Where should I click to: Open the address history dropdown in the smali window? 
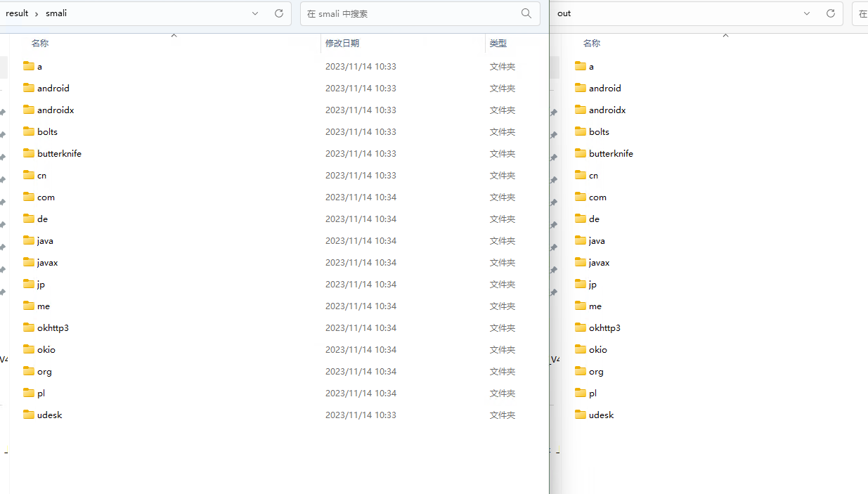coord(255,13)
